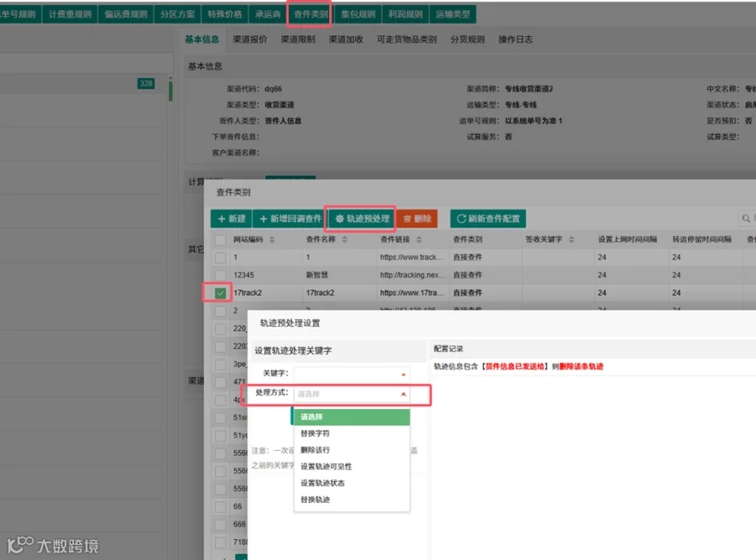Viewport: 756px width, 560px height.
Task: Click the magnifier search icon in 查件类别 dialog
Action: [x=746, y=218]
